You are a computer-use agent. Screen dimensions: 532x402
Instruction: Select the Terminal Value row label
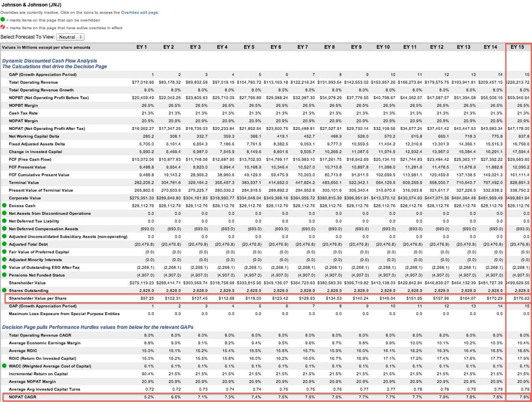pyautogui.click(x=24, y=183)
